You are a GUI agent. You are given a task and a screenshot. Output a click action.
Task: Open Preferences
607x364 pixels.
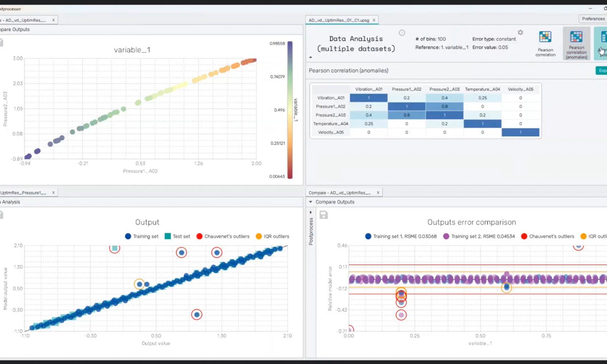pos(593,19)
